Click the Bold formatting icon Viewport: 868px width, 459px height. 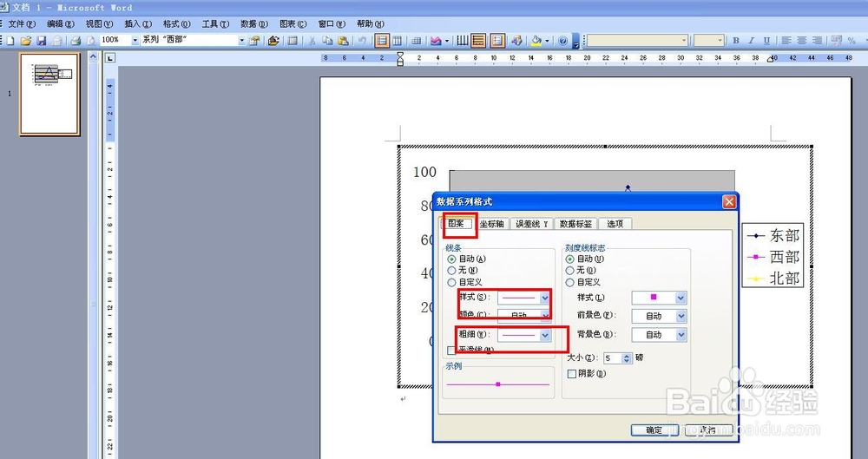[736, 41]
